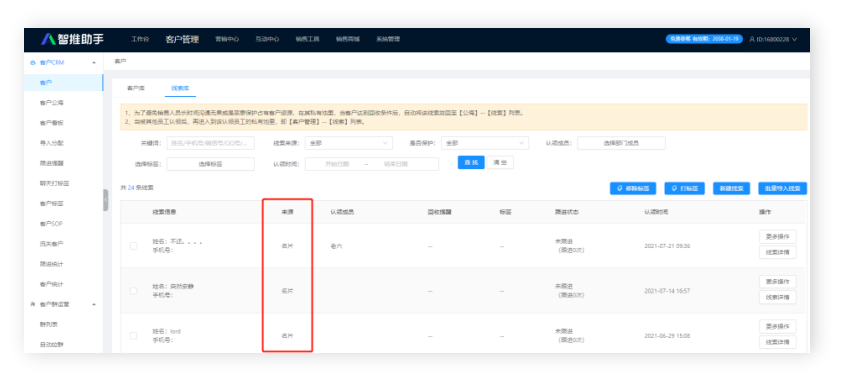Switch to the 线索库 tab
Viewport: 843px width, 381px height.
[180, 88]
